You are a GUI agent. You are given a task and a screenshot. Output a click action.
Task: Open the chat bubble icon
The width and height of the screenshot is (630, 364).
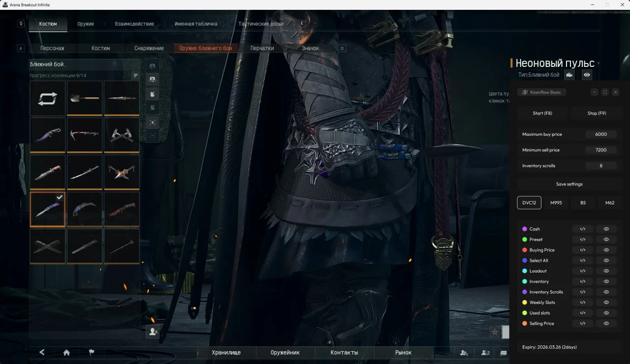click(504, 353)
